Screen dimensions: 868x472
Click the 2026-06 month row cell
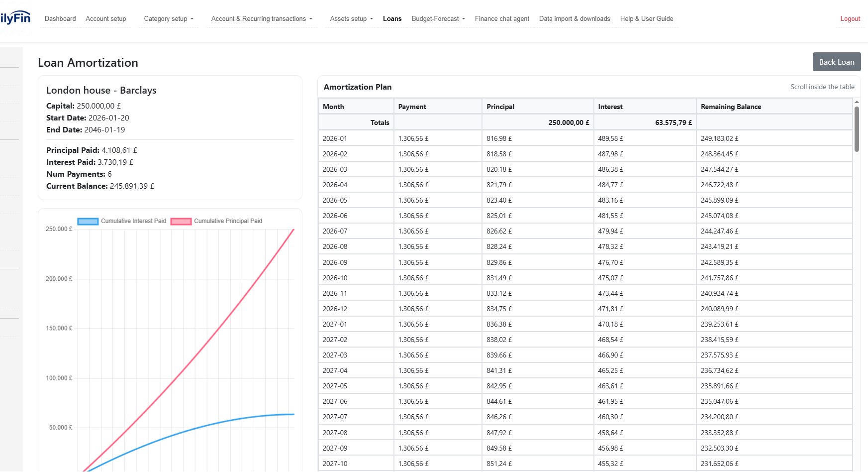(x=356, y=216)
